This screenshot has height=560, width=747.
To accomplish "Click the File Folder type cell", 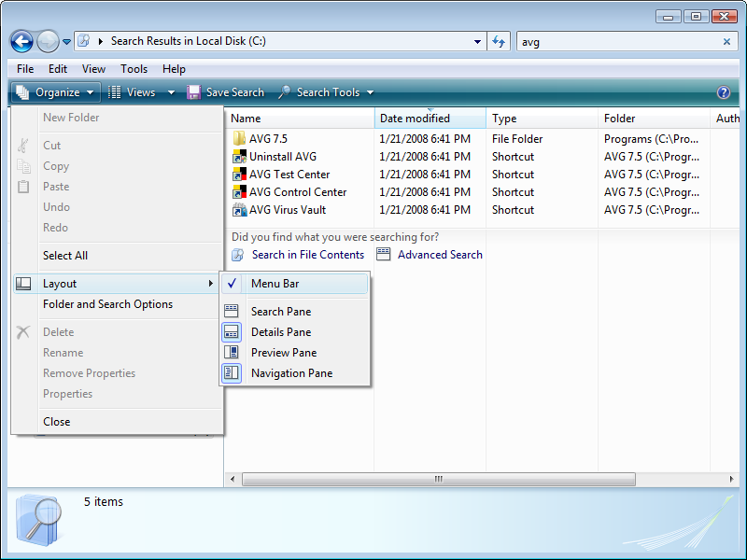I will pos(517,138).
